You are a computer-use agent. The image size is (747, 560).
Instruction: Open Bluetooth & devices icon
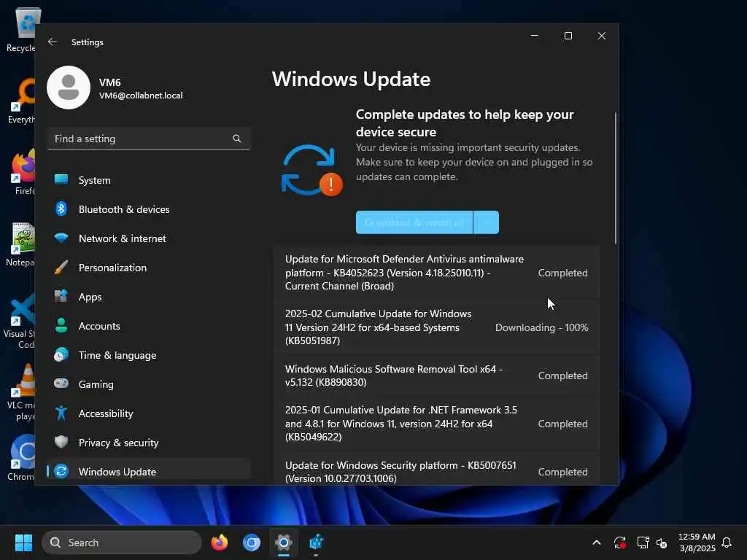point(61,209)
